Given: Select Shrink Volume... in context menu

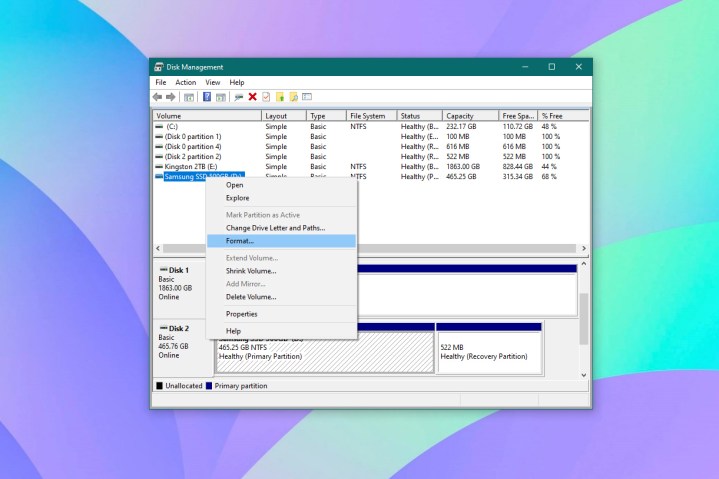Looking at the screenshot, I should [251, 271].
